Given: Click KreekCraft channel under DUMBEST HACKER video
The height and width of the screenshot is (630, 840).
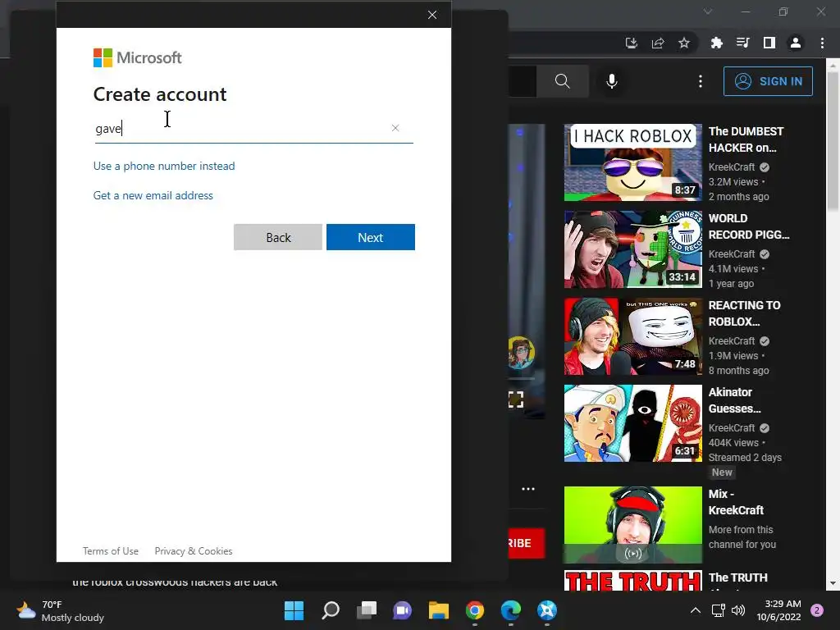Looking at the screenshot, I should click(x=731, y=167).
